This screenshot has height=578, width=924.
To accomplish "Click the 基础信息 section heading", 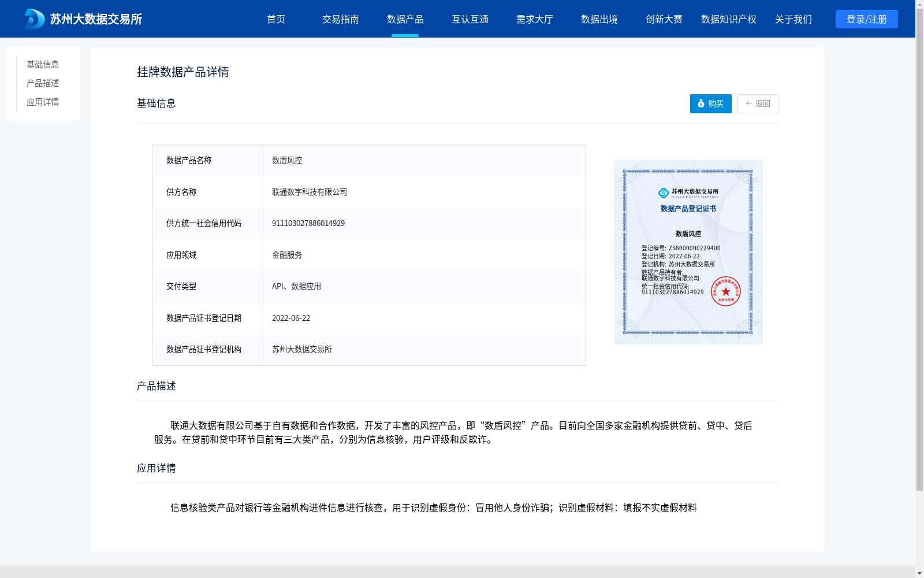I will click(x=156, y=103).
